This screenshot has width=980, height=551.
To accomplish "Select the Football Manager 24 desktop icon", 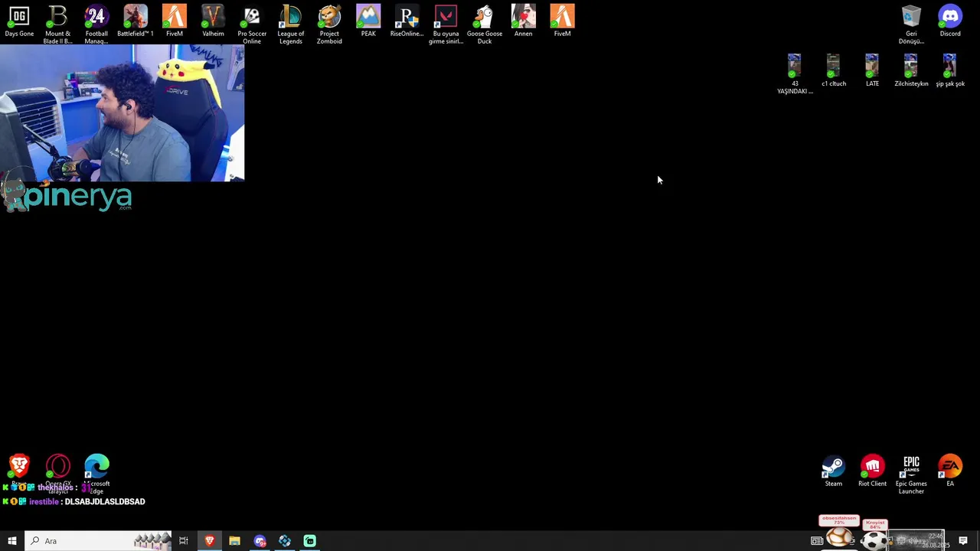I will pos(96,24).
